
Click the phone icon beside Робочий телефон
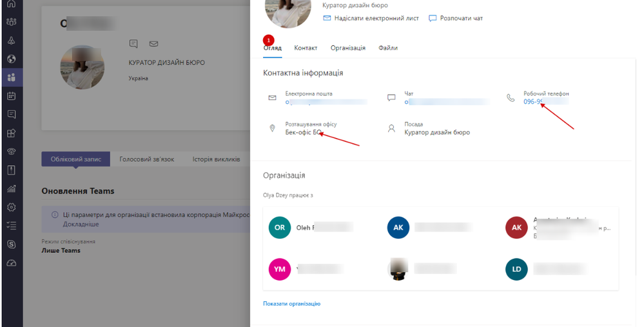pyautogui.click(x=511, y=98)
